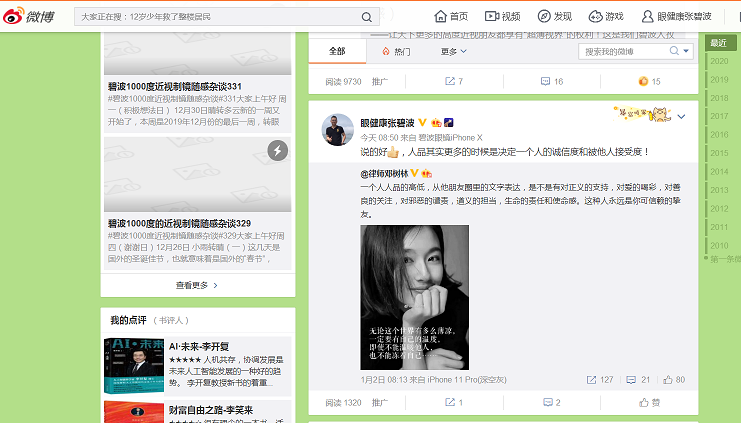Viewport: 741px width, 423px height.
Task: Click repost icon showing 7
Action: pos(454,81)
